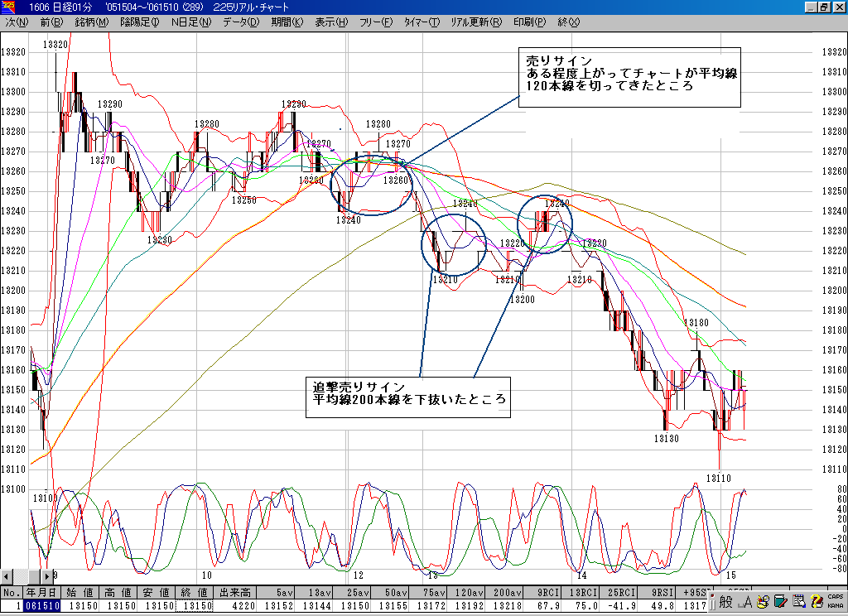Toggle KANA lock on the IME bar

835,605
